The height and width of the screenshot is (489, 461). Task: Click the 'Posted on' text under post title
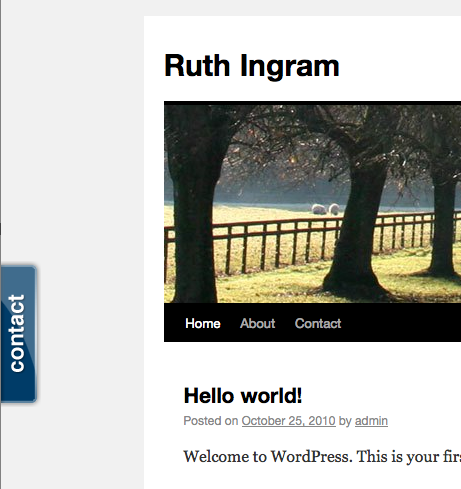[211, 421]
